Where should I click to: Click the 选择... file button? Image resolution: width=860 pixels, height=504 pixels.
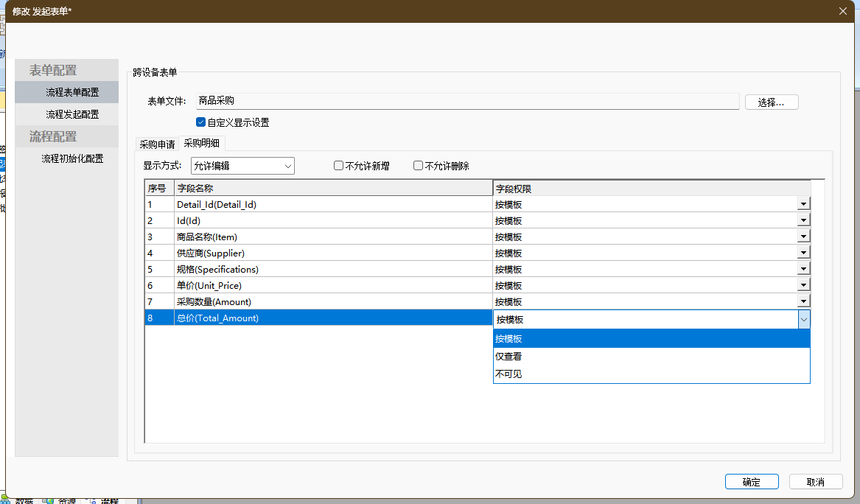772,102
